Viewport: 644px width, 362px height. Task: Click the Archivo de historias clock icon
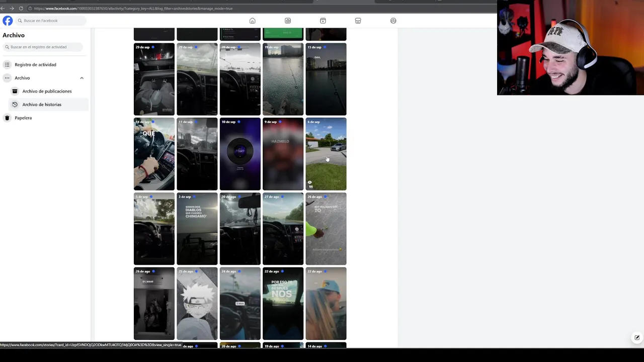[x=15, y=105]
